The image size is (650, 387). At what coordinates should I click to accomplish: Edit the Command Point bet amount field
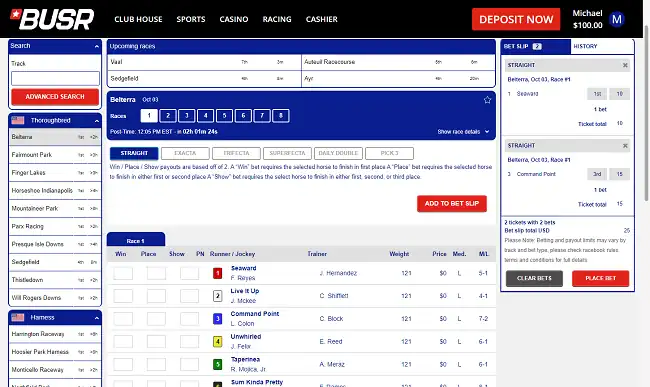point(619,174)
